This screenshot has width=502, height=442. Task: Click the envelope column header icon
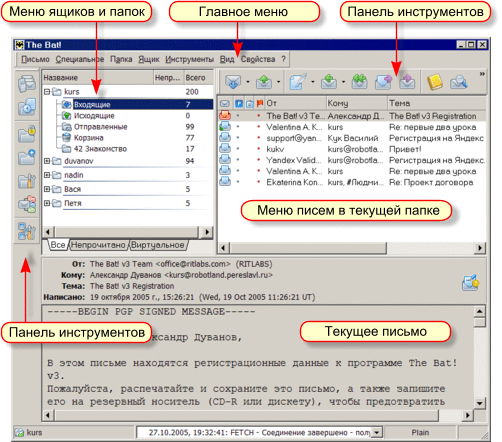coord(225,103)
